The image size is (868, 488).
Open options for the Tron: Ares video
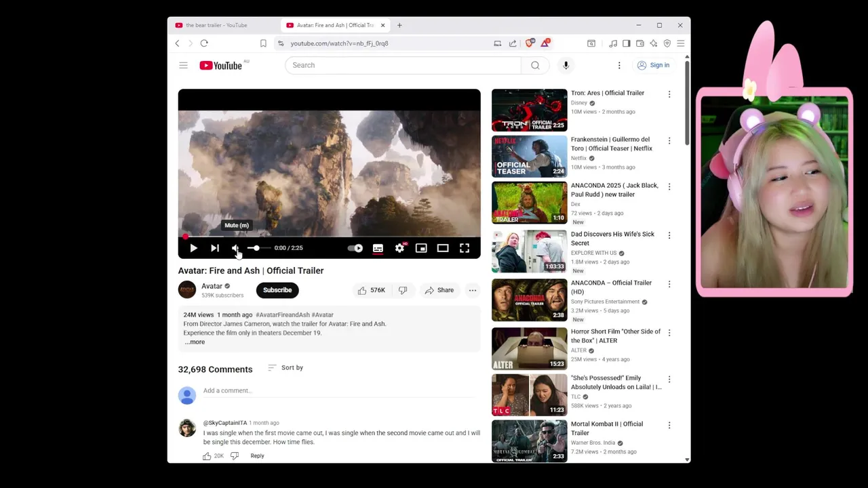tap(669, 94)
